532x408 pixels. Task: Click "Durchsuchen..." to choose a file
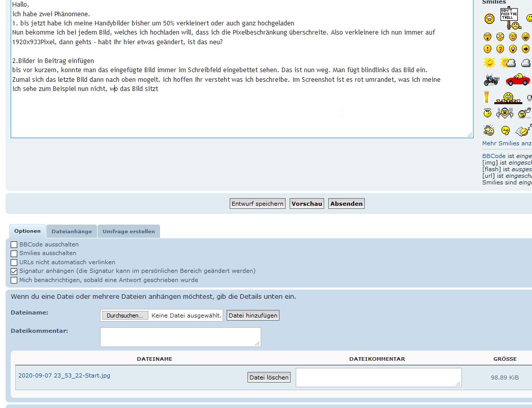coord(125,316)
